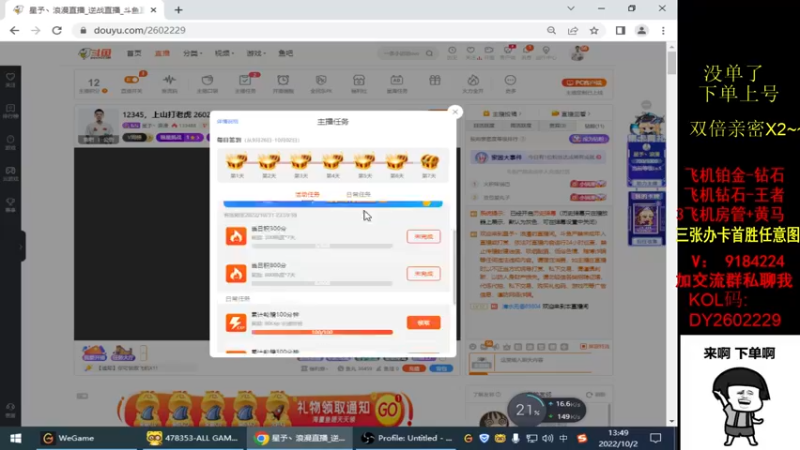Bookmark page with the star icon
This screenshot has width=800, height=450.
pos(594,31)
